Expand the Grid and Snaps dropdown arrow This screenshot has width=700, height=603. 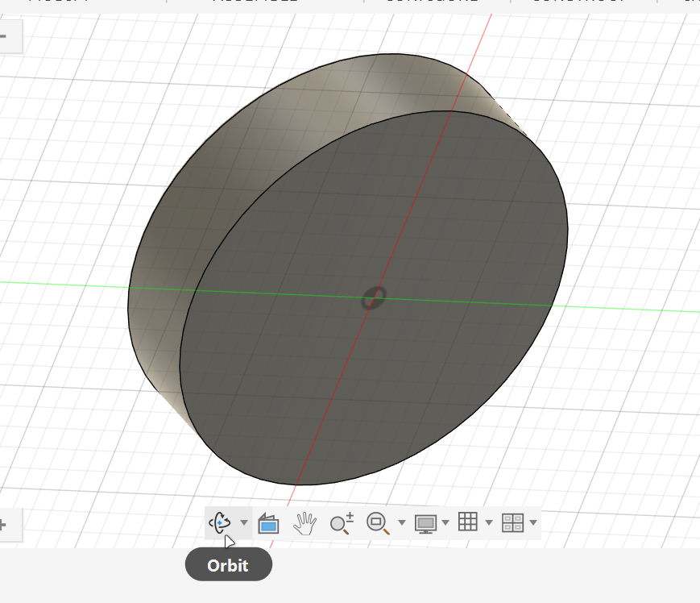[x=489, y=522]
